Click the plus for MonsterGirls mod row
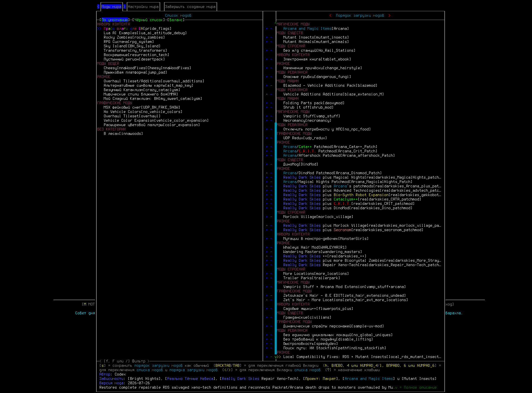The width and height of the screenshot is (532, 393). click(267, 239)
